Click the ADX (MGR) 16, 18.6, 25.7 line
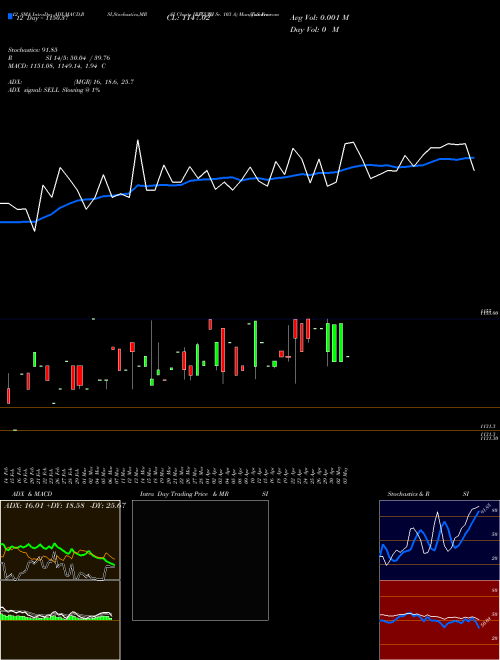 click(x=71, y=82)
